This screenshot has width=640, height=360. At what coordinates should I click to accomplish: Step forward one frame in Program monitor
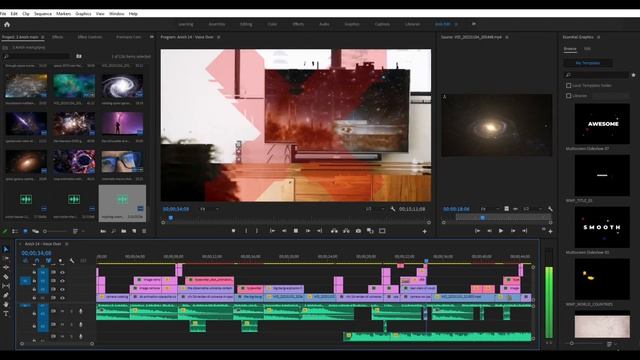point(308,231)
